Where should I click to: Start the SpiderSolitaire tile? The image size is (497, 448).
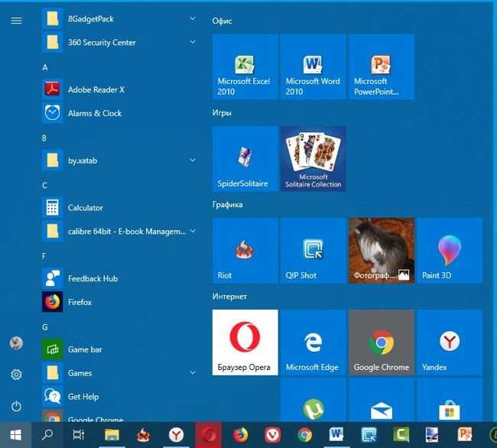(245, 159)
